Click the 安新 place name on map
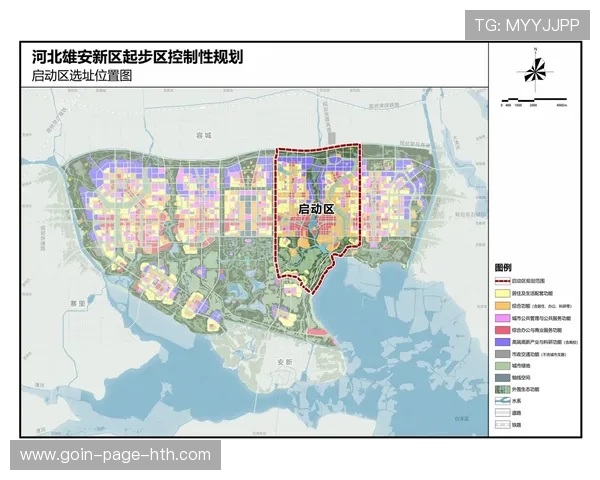 [285, 359]
